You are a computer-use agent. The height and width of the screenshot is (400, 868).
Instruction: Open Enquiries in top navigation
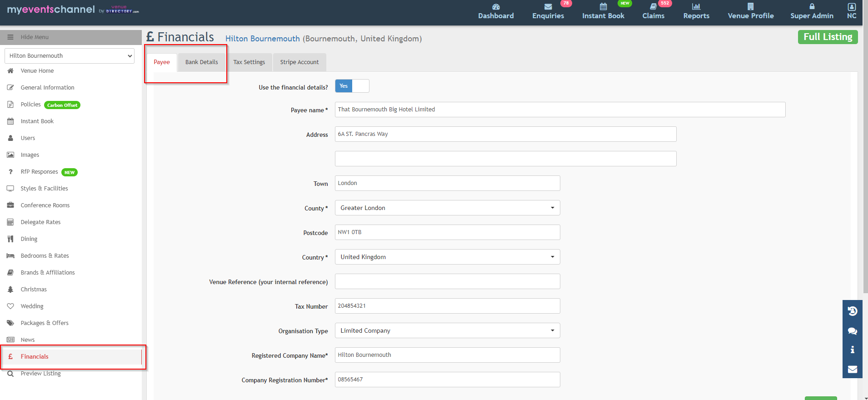tap(548, 11)
